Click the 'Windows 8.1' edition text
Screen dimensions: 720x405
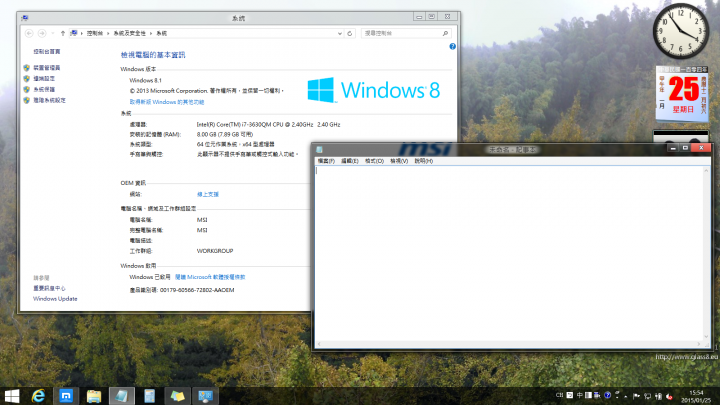tap(146, 80)
